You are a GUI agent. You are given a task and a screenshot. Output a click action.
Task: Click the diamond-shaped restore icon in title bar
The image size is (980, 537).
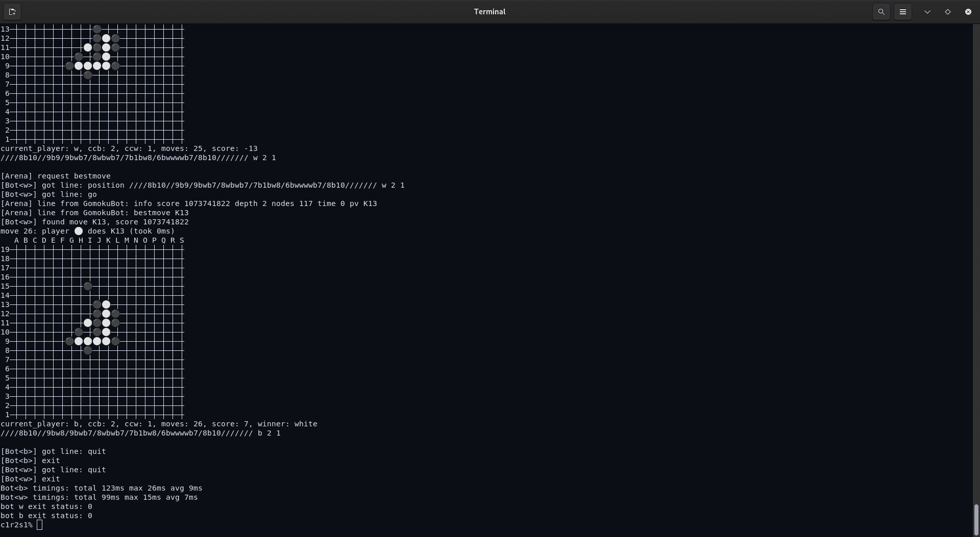tap(948, 11)
